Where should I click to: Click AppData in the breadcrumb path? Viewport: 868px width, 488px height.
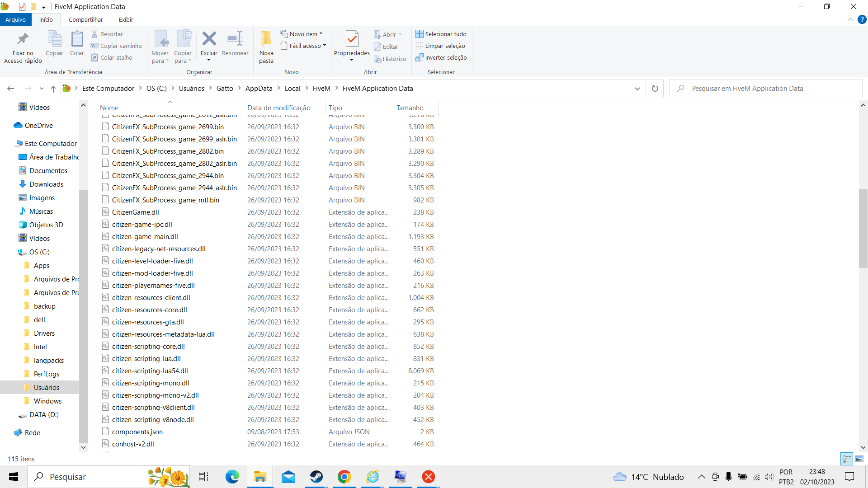click(259, 89)
